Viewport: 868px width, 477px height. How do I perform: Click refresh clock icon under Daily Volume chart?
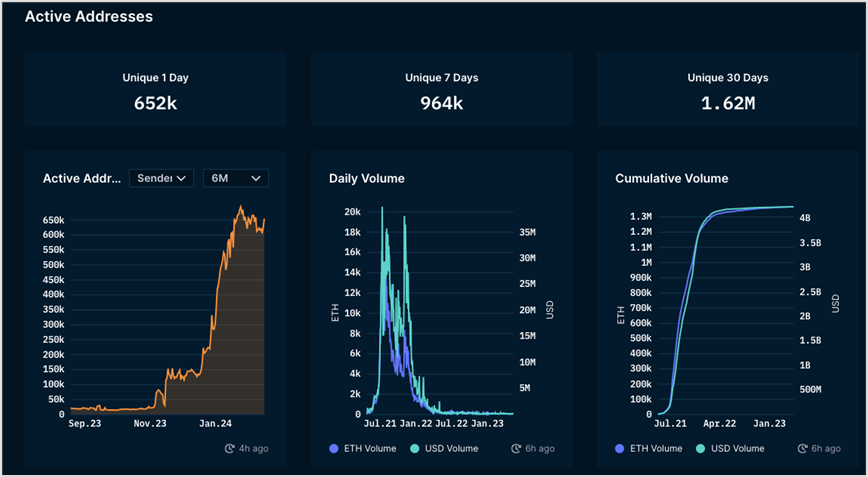coord(515,449)
